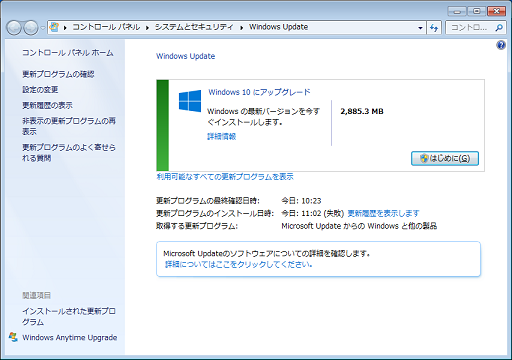Select 更新プログラムの確認 in sidebar

click(58, 74)
